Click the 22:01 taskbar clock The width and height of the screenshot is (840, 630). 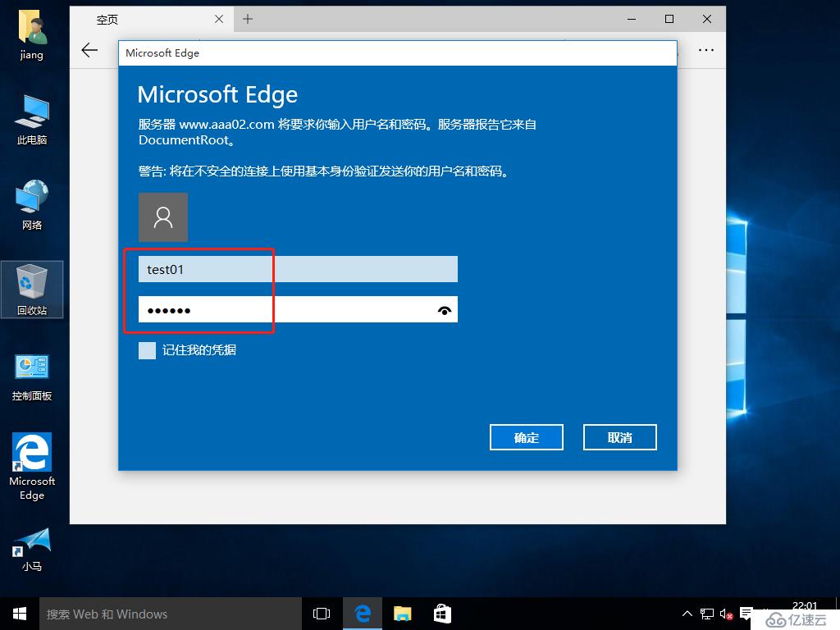[x=805, y=606]
